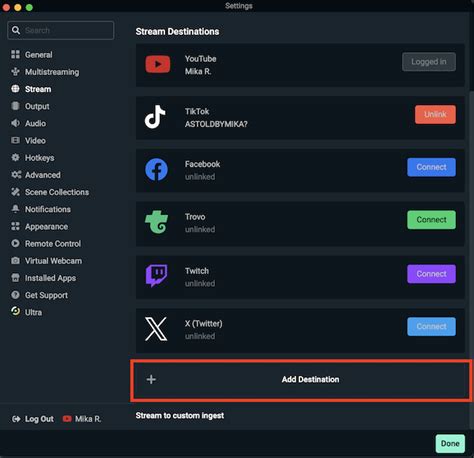Screen dimensions: 474x458
Task: Click the Stream globe icon
Action: tap(15, 89)
